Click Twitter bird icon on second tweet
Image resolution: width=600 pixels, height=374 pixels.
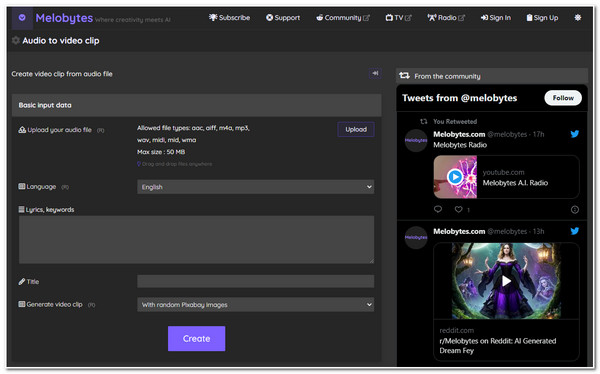pyautogui.click(x=574, y=231)
